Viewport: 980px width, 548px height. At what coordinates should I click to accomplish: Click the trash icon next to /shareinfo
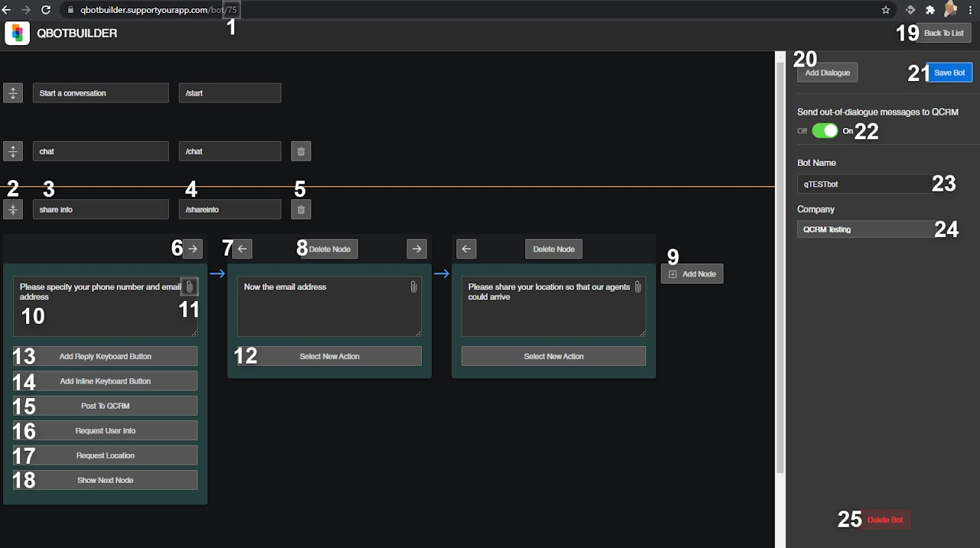click(x=301, y=210)
